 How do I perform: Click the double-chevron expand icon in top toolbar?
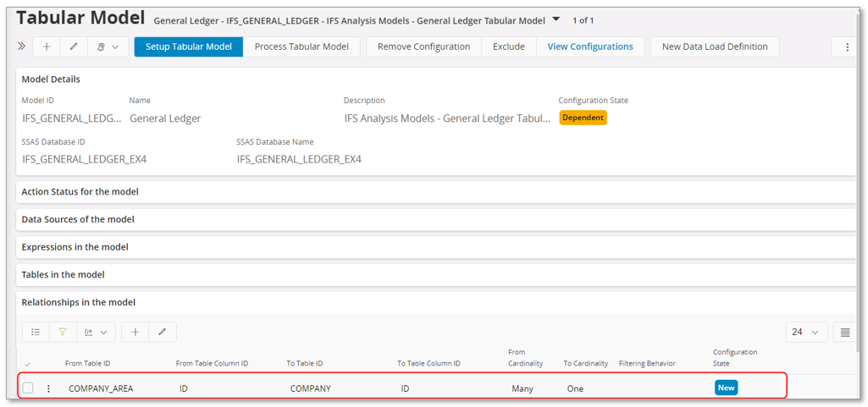(22, 47)
